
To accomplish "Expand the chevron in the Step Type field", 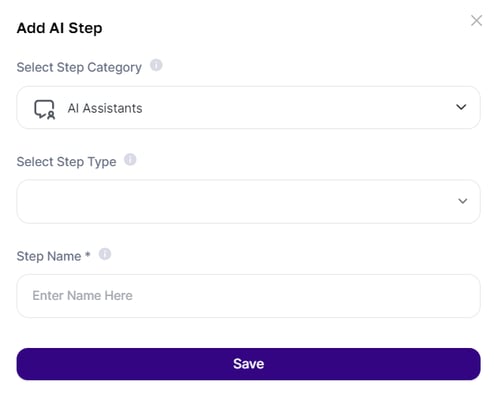I will pos(463,201).
